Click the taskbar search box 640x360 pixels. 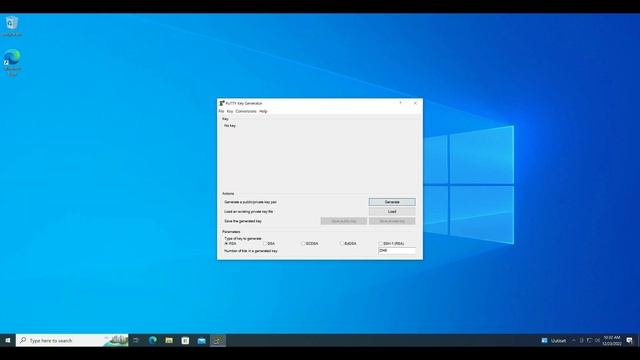(72, 340)
